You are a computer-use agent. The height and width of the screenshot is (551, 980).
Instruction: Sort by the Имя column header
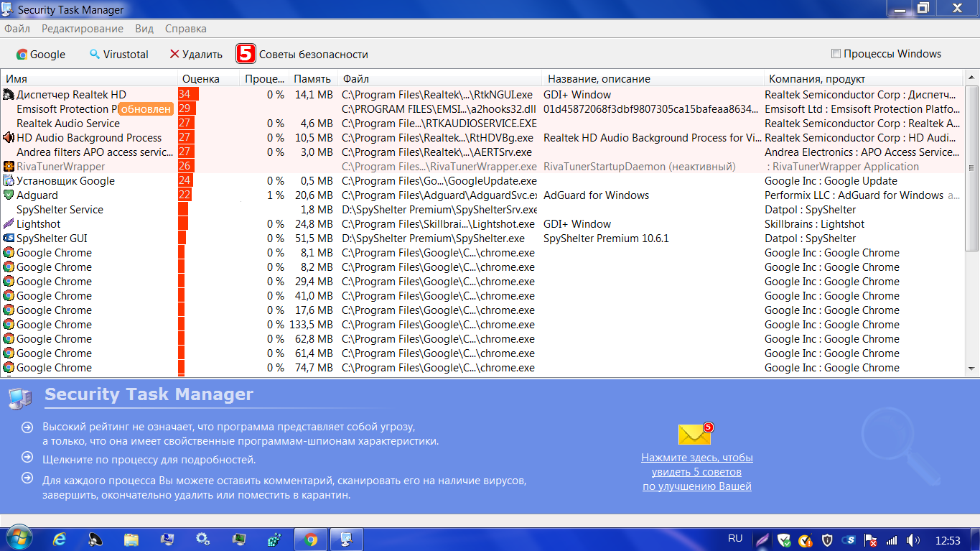coord(89,79)
